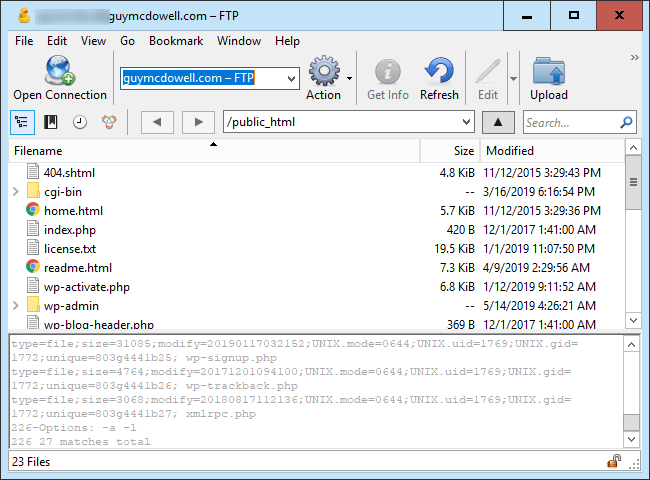Open the Window menu
Screen dimensions: 650x480
(239, 41)
